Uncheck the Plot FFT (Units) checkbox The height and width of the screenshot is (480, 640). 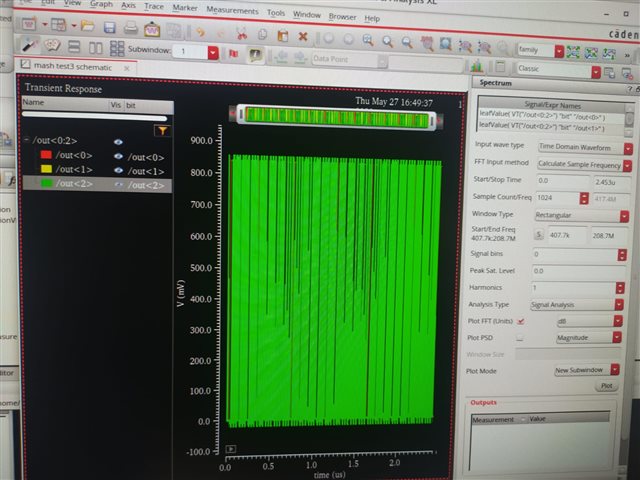point(520,321)
